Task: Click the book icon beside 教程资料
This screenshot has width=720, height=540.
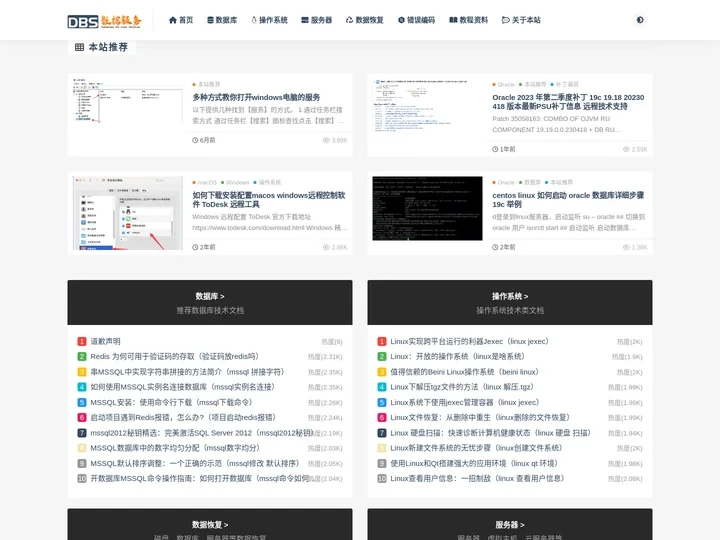Action: [453, 20]
